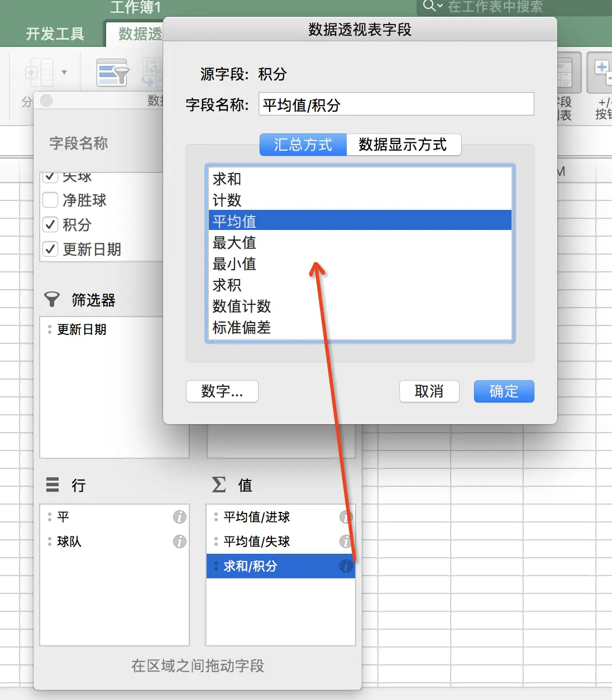Open info for 平 row field
Screen dimensions: 612x700
(179, 517)
